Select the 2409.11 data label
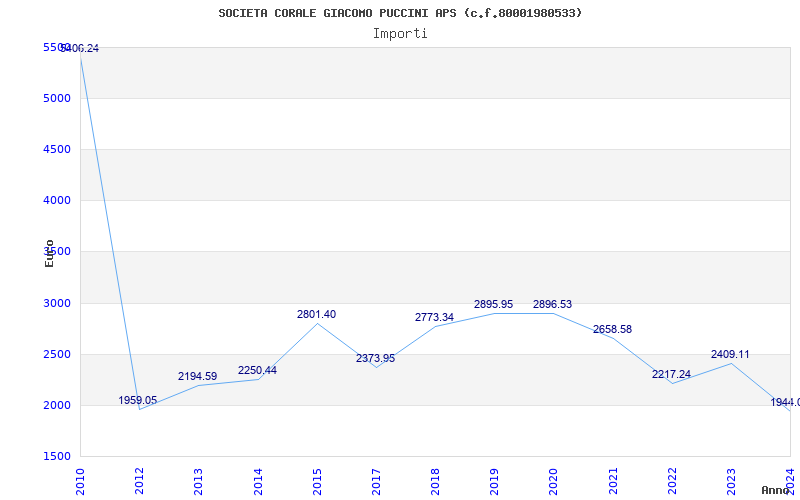 (x=730, y=354)
